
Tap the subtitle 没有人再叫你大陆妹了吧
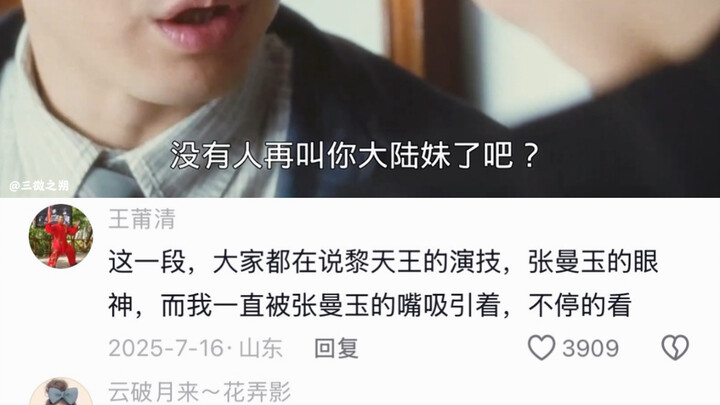click(x=354, y=155)
